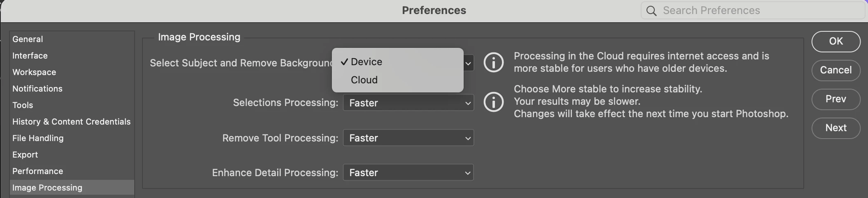Go to previous panel with Prev
The height and width of the screenshot is (198, 868).
[835, 99]
